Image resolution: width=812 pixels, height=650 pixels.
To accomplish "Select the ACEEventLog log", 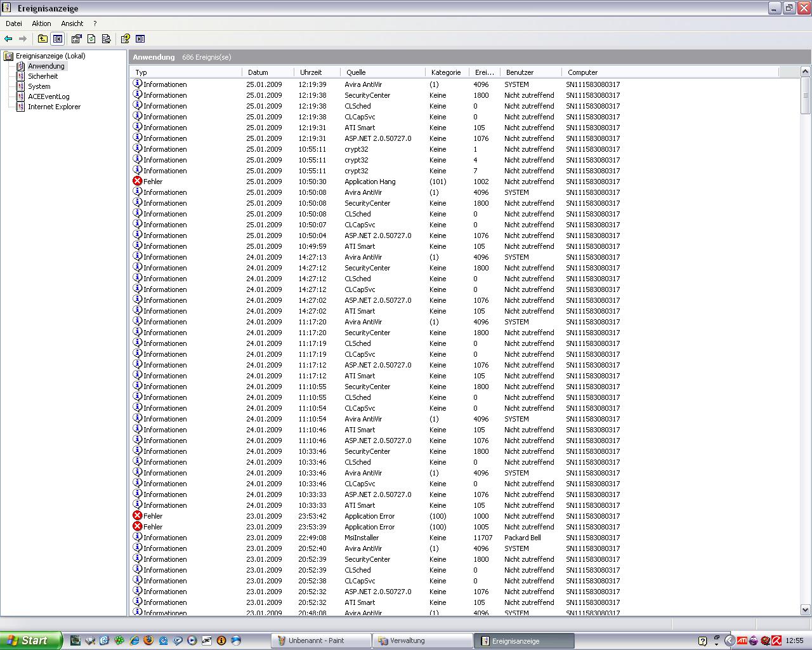I will click(48, 96).
